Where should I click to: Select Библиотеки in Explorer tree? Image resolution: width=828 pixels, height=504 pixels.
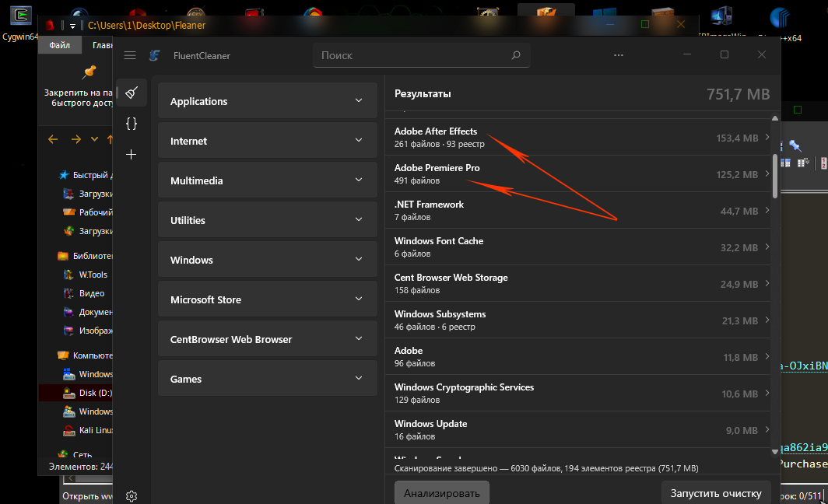click(x=85, y=256)
